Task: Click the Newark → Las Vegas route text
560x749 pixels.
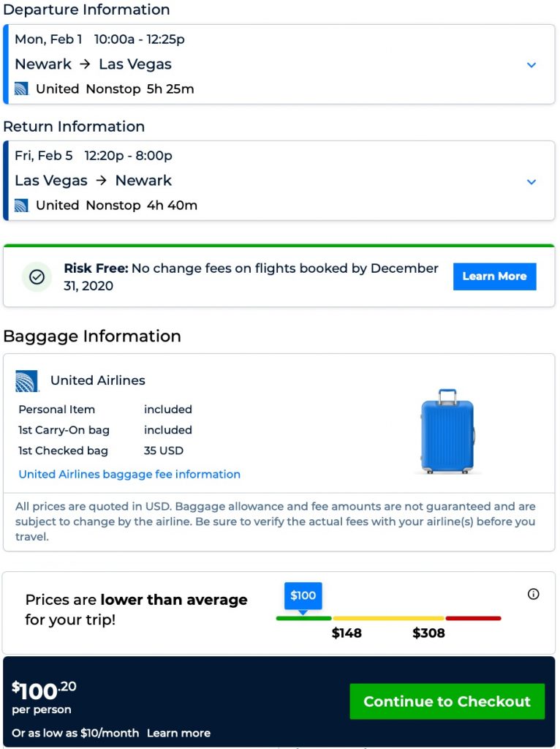Action: click(93, 64)
